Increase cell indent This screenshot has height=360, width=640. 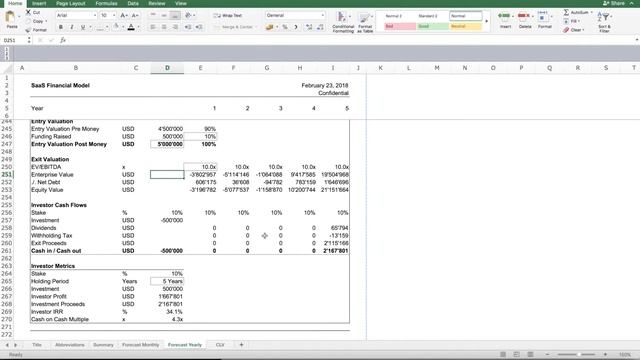pos(199,27)
